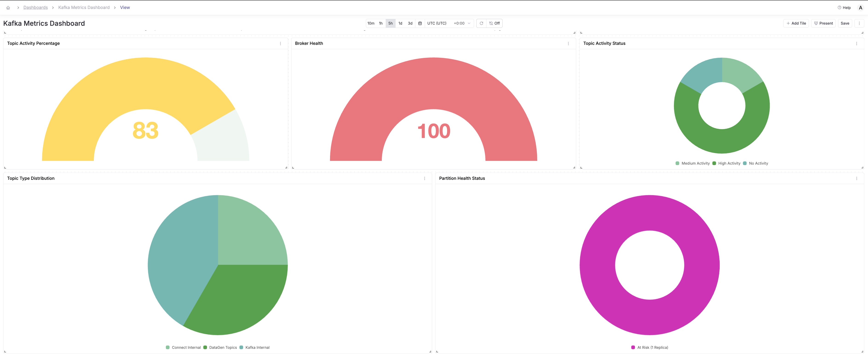868x355 pixels.
Task: Open dashboard more options menu beside Save
Action: (859, 23)
